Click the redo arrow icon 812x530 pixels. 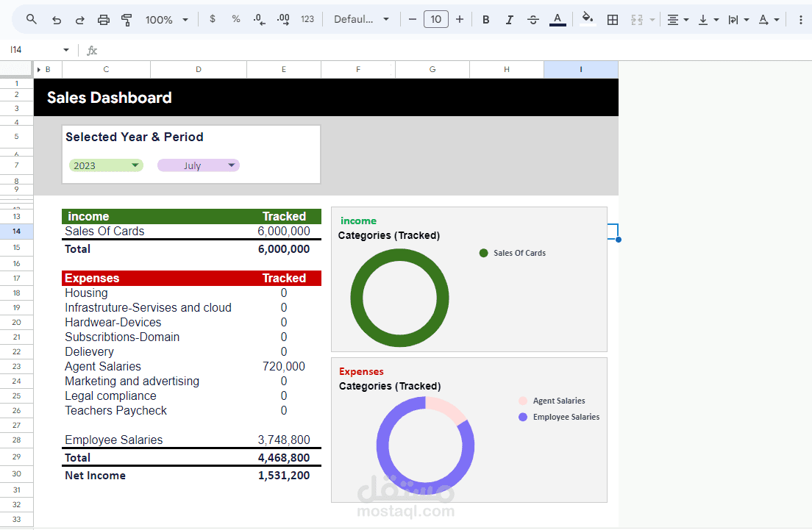pyautogui.click(x=79, y=20)
